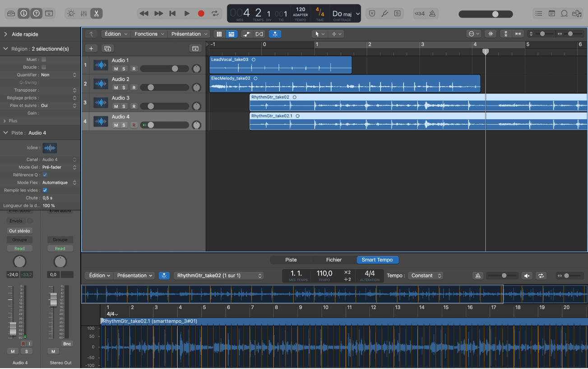Open the tuner from the control bar
Viewport: 588px width, 369px height.
click(x=384, y=13)
